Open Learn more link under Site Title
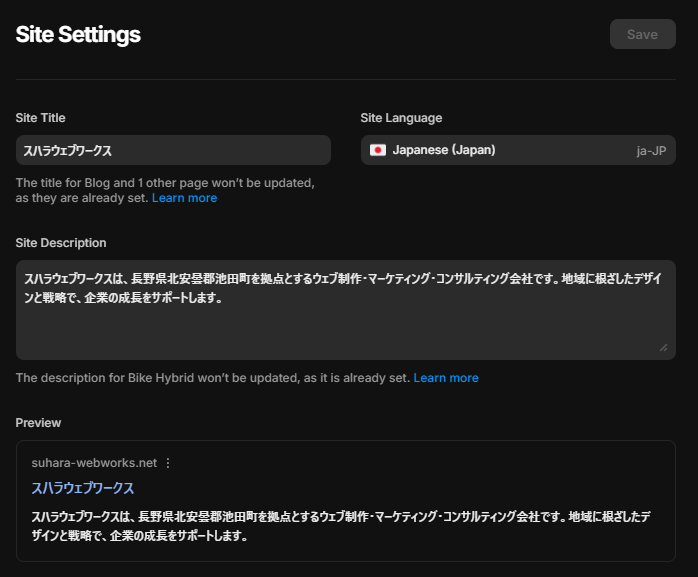The height and width of the screenshot is (577, 698). [x=184, y=198]
